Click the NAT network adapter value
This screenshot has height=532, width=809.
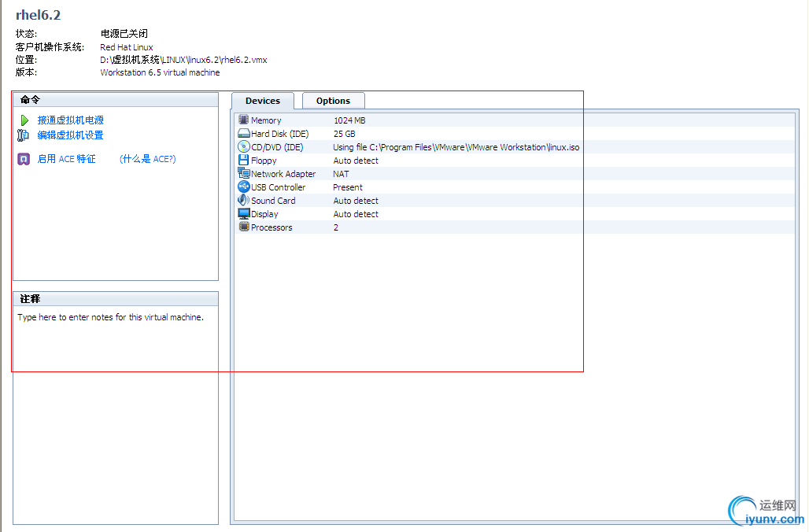[341, 174]
